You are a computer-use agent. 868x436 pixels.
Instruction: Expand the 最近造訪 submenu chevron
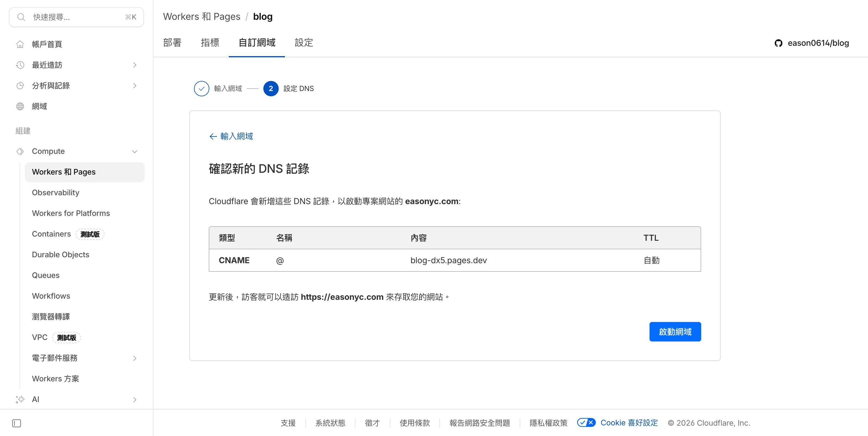coord(135,65)
